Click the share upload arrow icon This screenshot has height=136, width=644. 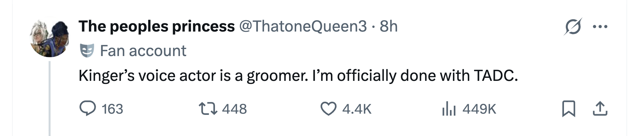point(600,109)
